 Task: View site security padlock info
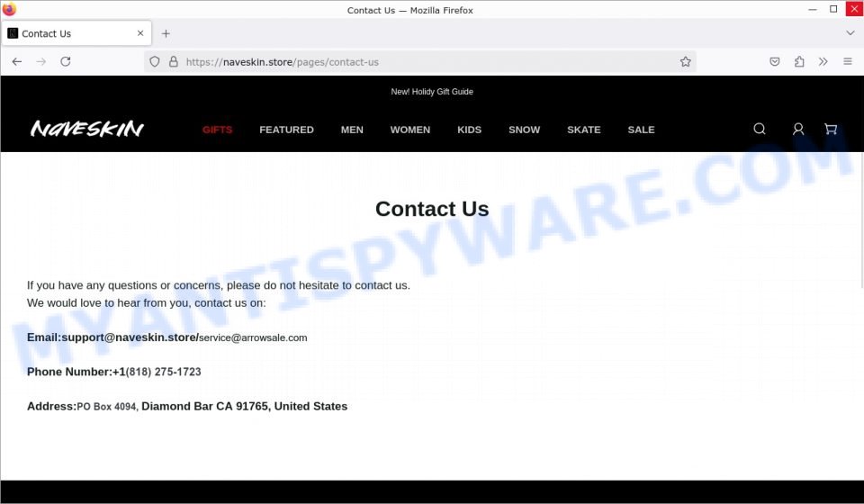[x=174, y=62]
